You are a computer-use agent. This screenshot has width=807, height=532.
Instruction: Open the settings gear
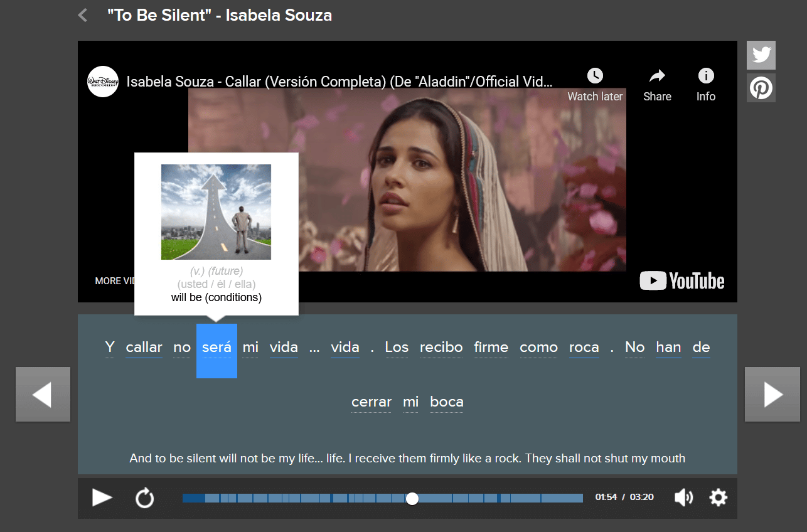coord(718,497)
